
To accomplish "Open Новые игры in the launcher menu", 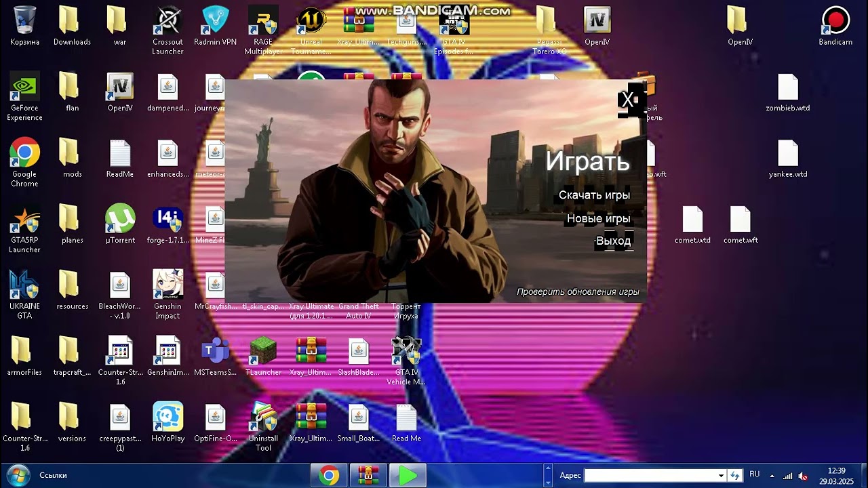I will point(599,218).
